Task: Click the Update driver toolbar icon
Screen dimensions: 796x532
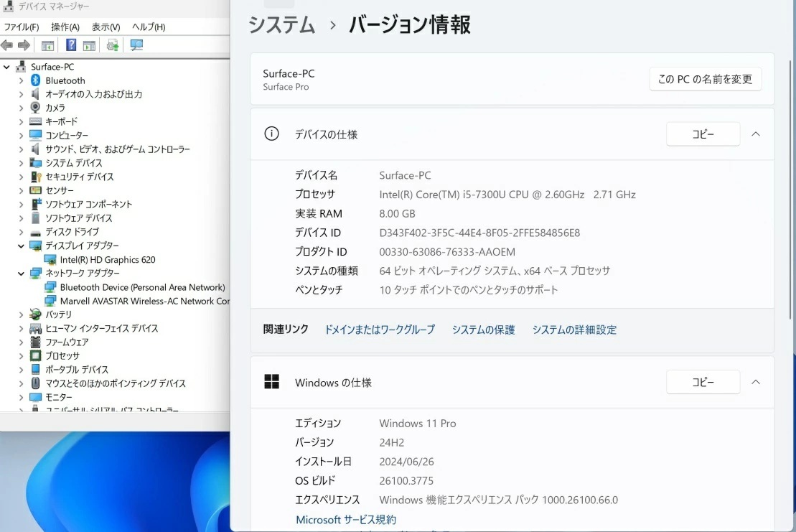Action: (x=112, y=45)
